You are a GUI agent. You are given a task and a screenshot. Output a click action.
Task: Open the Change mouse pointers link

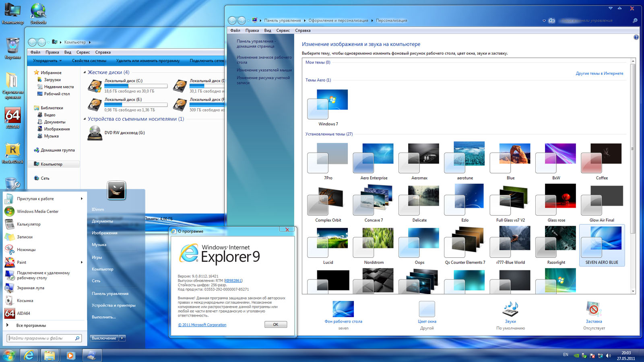coord(264,70)
